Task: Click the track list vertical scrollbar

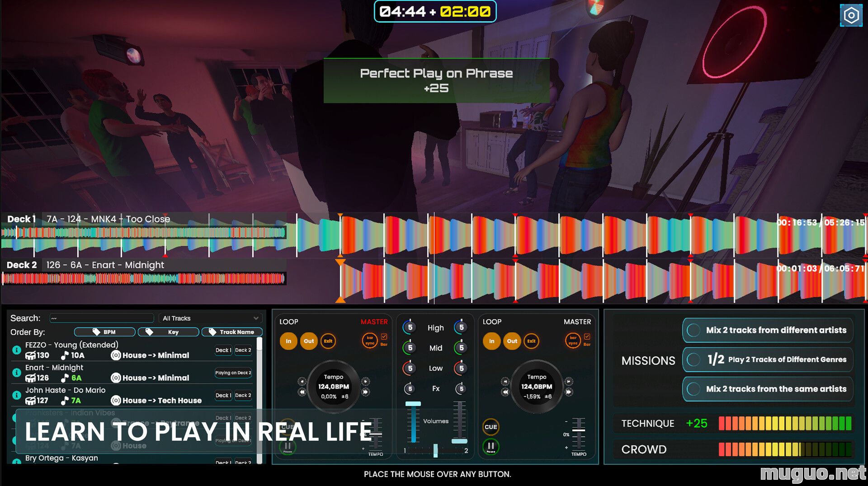Action: click(x=259, y=400)
